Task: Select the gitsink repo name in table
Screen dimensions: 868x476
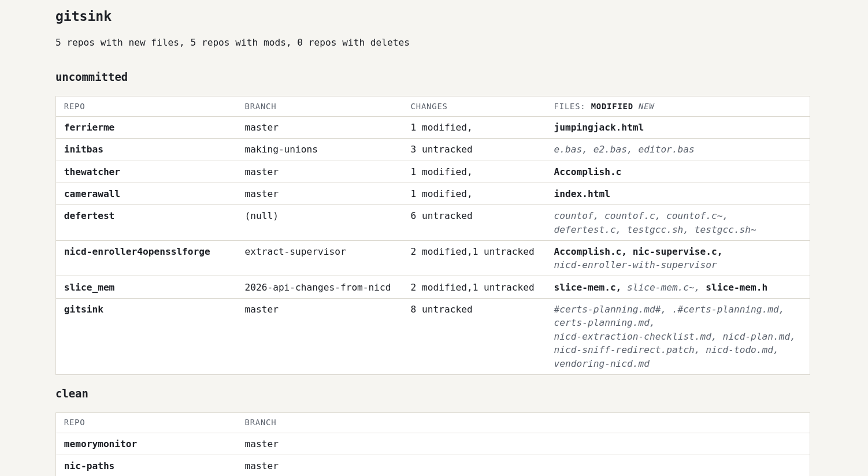Action: (84, 309)
